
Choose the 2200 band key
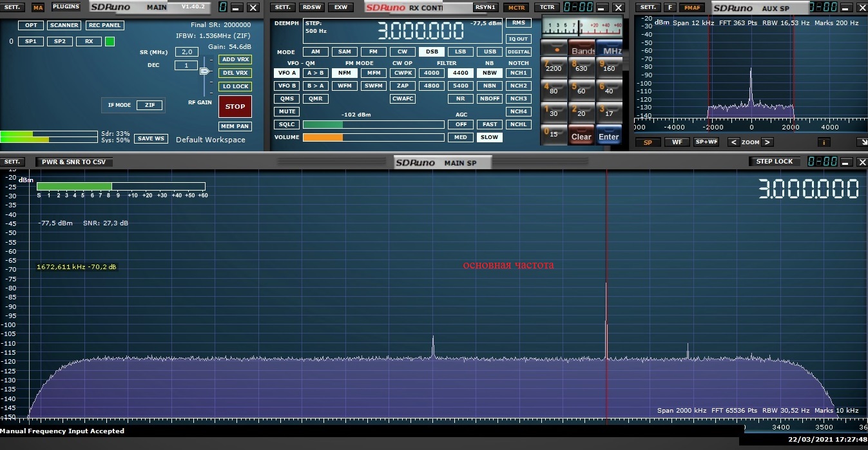[x=554, y=68]
